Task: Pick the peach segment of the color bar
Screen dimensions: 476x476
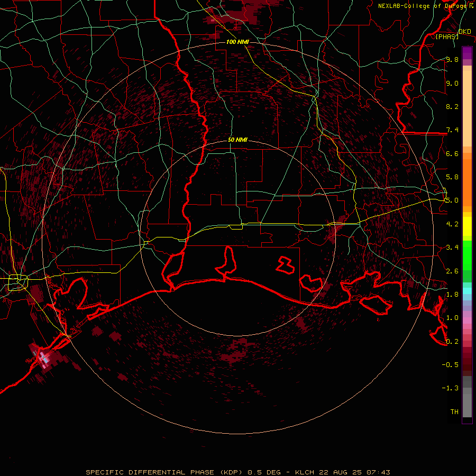Action: click(x=467, y=108)
